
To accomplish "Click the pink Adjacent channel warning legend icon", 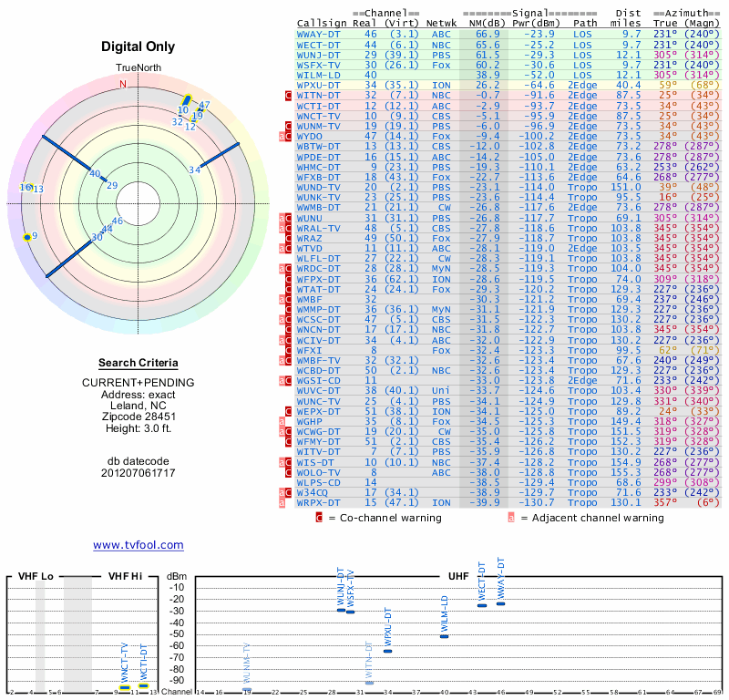I will click(511, 518).
